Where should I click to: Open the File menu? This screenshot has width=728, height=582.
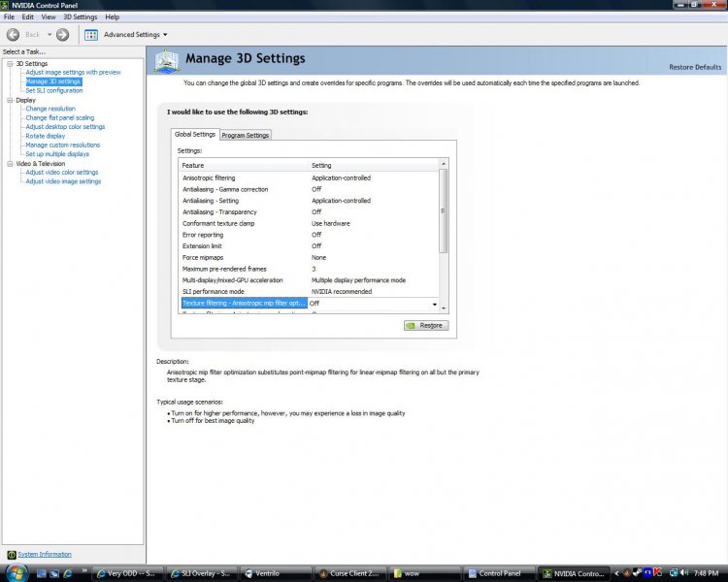click(9, 17)
